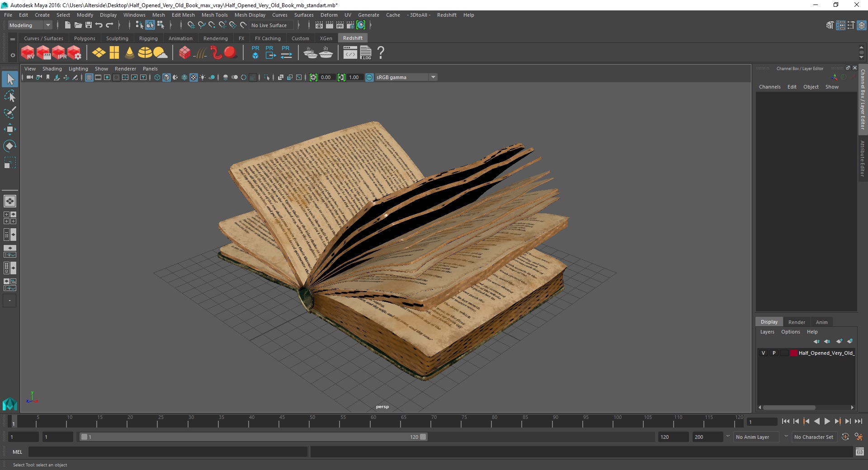The height and width of the screenshot is (470, 868).
Task: Open the command line MEL language toggle
Action: click(18, 451)
